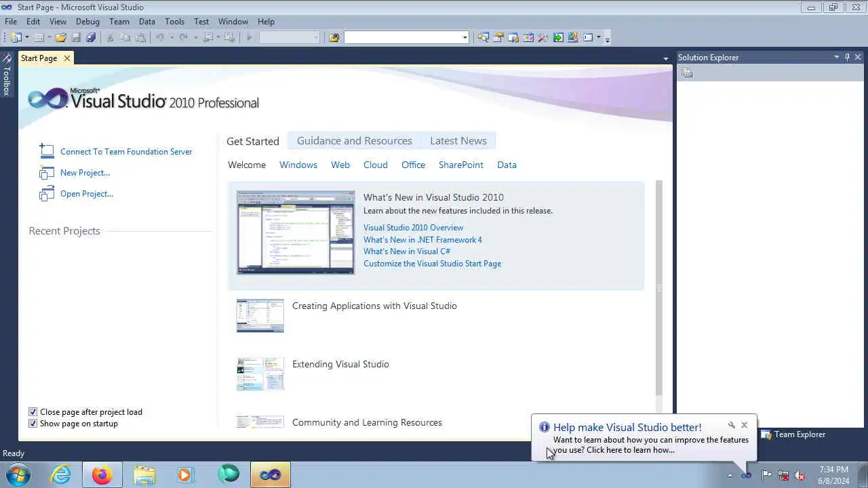Switch to the Team Explorer tab
The image size is (868, 488).
click(x=793, y=434)
